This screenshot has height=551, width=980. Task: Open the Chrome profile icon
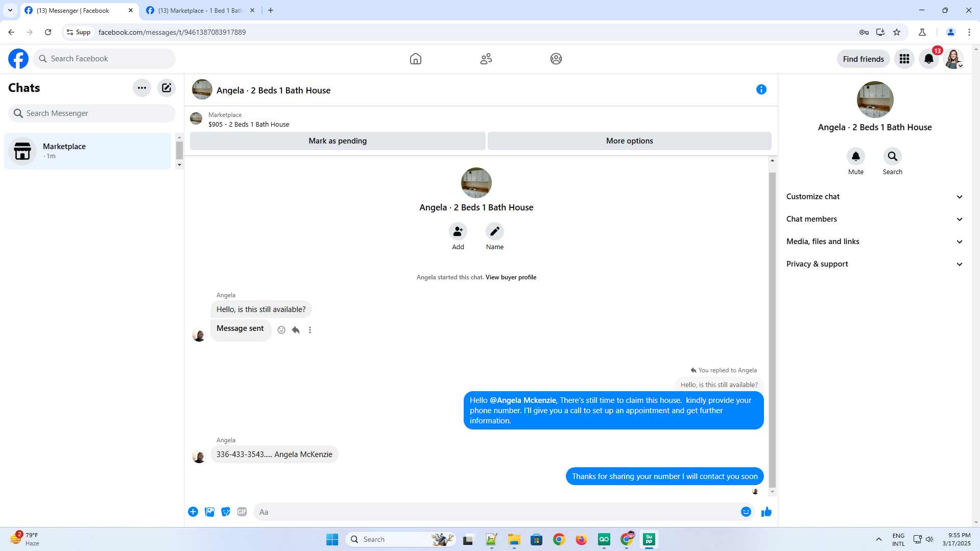click(x=951, y=32)
